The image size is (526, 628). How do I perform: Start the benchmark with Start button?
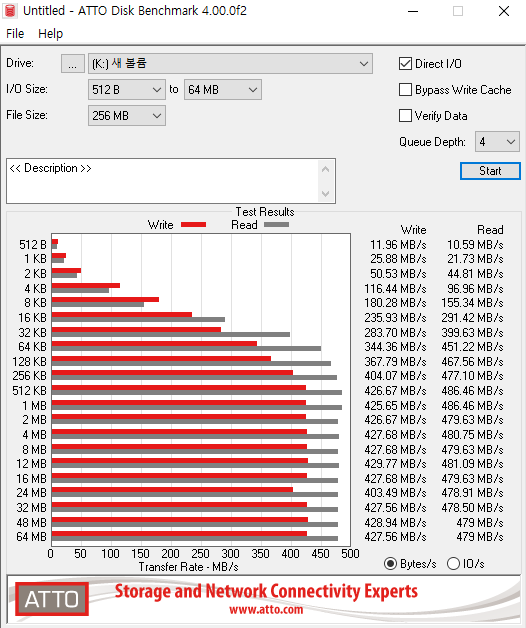[490, 171]
